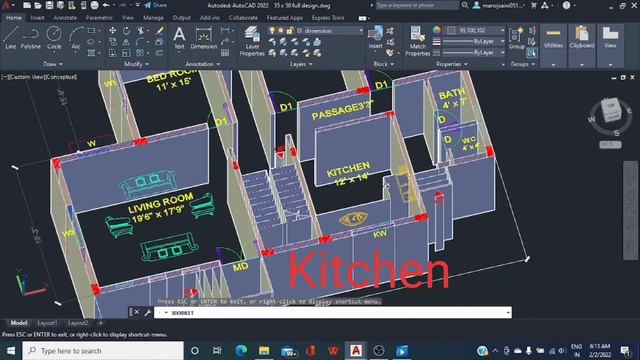The image size is (640, 360).
Task: Open the Parametric ribbon tab
Action: [x=99, y=18]
